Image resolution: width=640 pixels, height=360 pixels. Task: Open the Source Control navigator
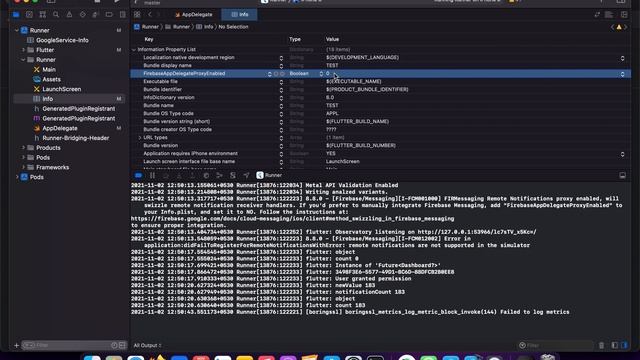click(x=29, y=15)
